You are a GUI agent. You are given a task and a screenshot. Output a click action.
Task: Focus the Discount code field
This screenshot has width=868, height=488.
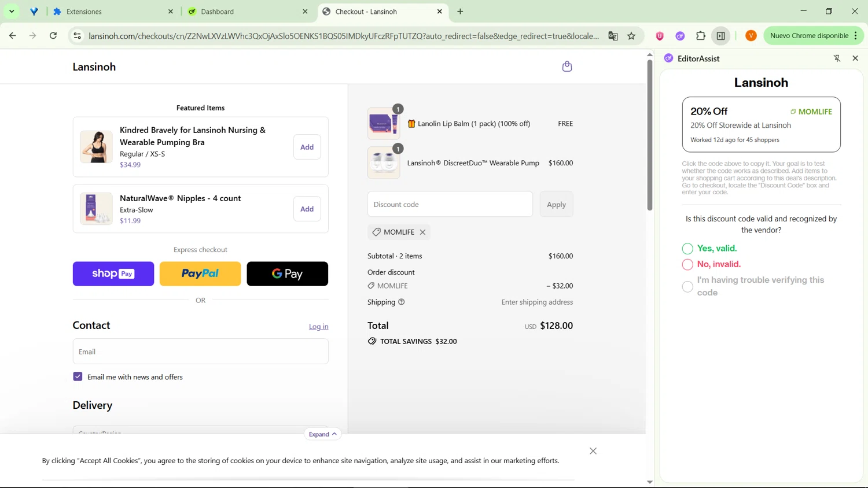coord(450,204)
